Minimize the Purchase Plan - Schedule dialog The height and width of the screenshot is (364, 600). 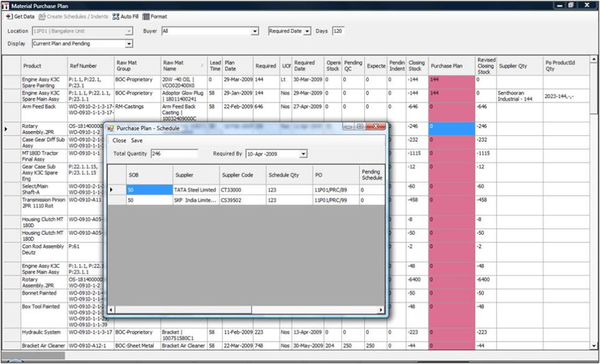click(349, 126)
